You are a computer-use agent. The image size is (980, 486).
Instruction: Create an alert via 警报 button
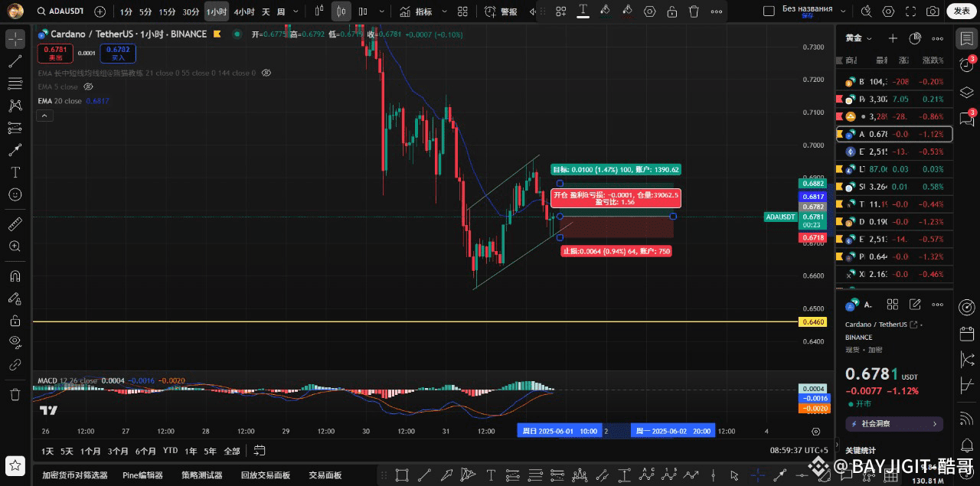[x=501, y=11]
